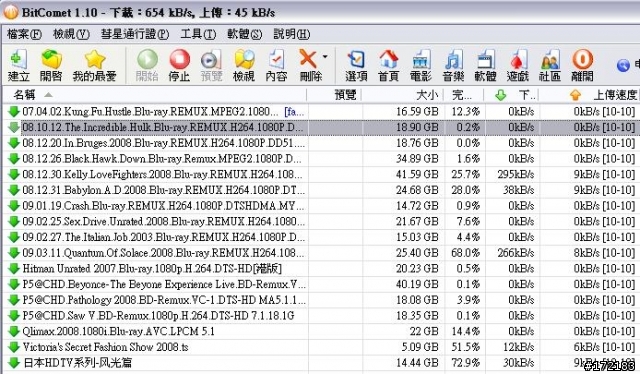Sort by the 大小 column header
Viewport: 640px width, 374px height.
[x=402, y=95]
